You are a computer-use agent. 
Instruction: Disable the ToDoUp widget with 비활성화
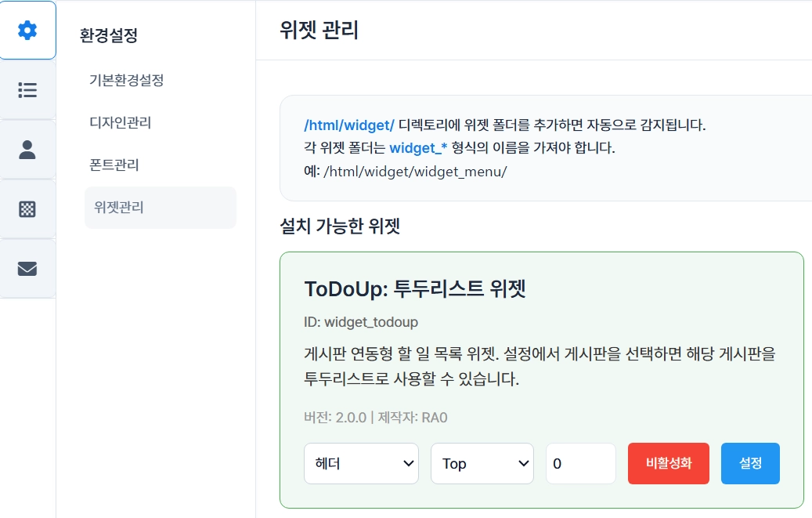(668, 463)
